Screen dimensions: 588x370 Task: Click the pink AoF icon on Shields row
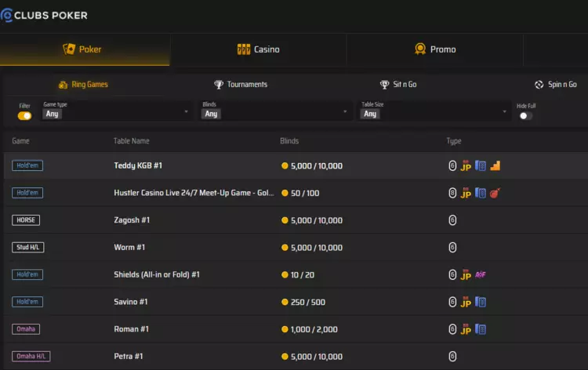coord(481,274)
